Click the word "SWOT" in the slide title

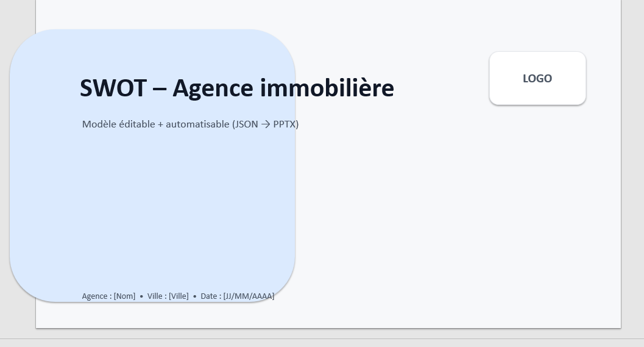113,88
